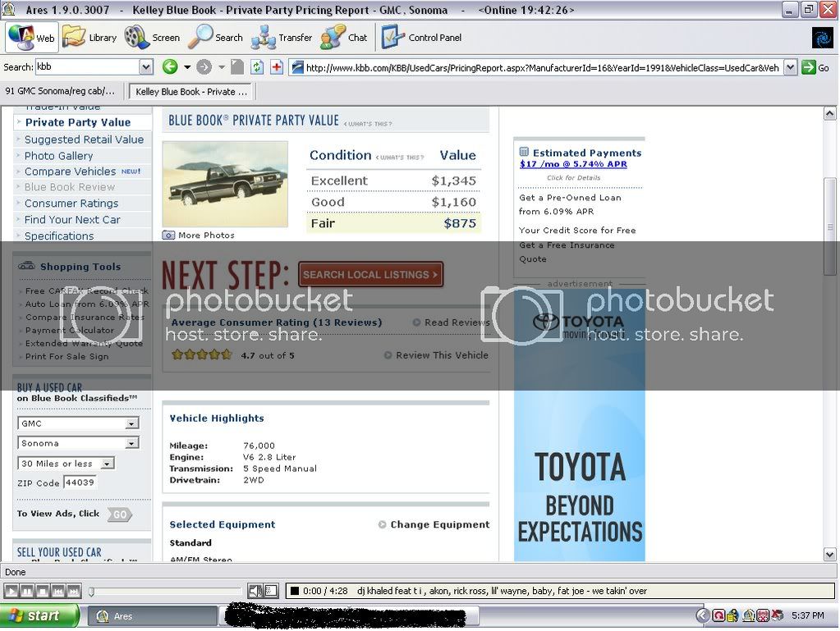Click the page scrollbar up arrow

click(x=829, y=114)
